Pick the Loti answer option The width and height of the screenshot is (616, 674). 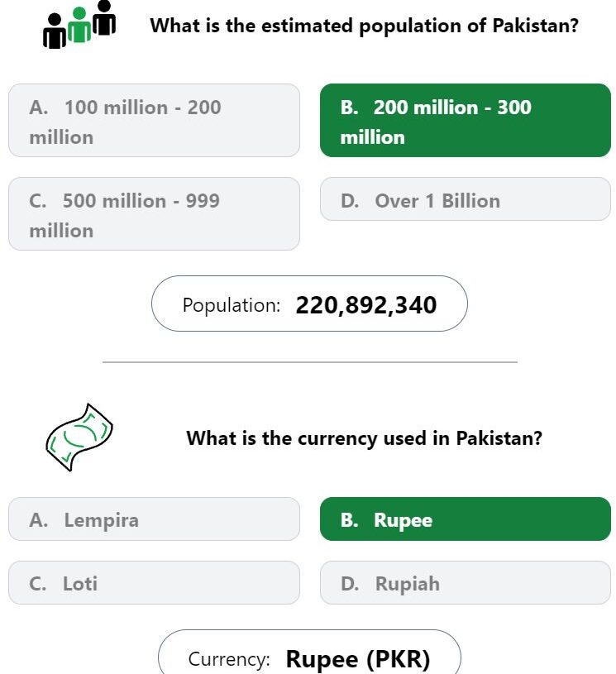[x=154, y=582]
